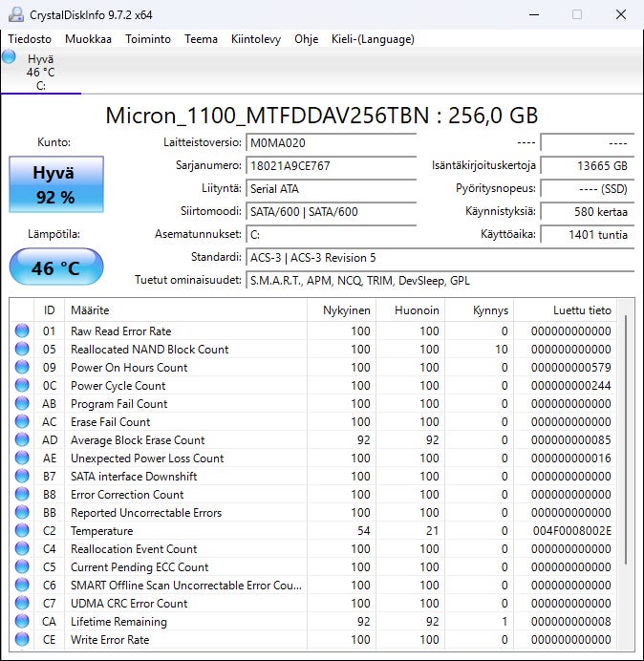Viewport: 644px width, 661px height.
Task: Click the Sarjanumero serial number field
Action: coord(332,165)
